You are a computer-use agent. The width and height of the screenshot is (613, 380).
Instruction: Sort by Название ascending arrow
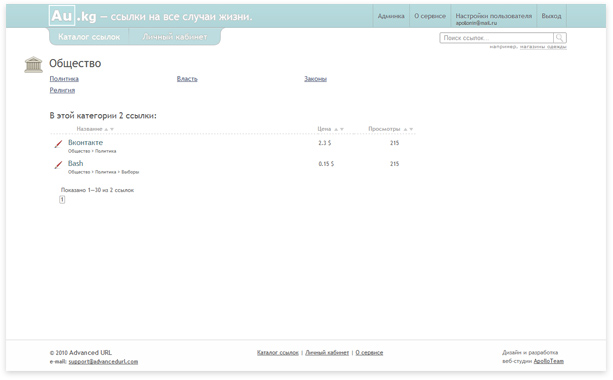pos(106,129)
